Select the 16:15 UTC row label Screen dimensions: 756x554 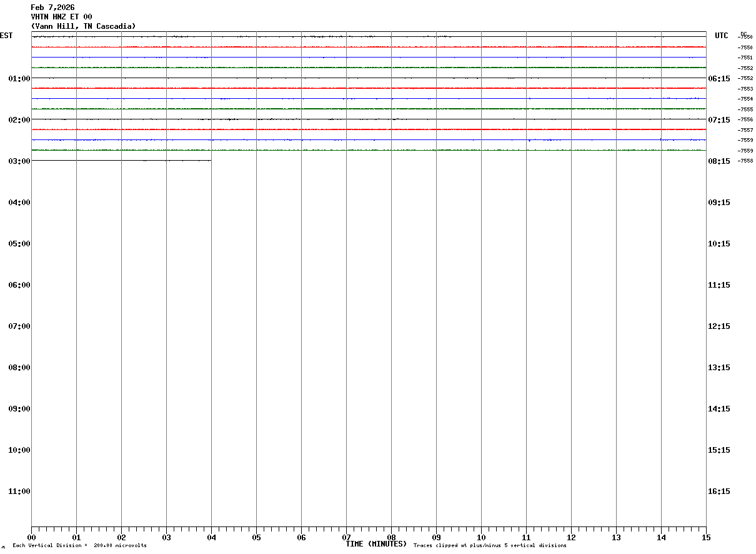coord(719,491)
